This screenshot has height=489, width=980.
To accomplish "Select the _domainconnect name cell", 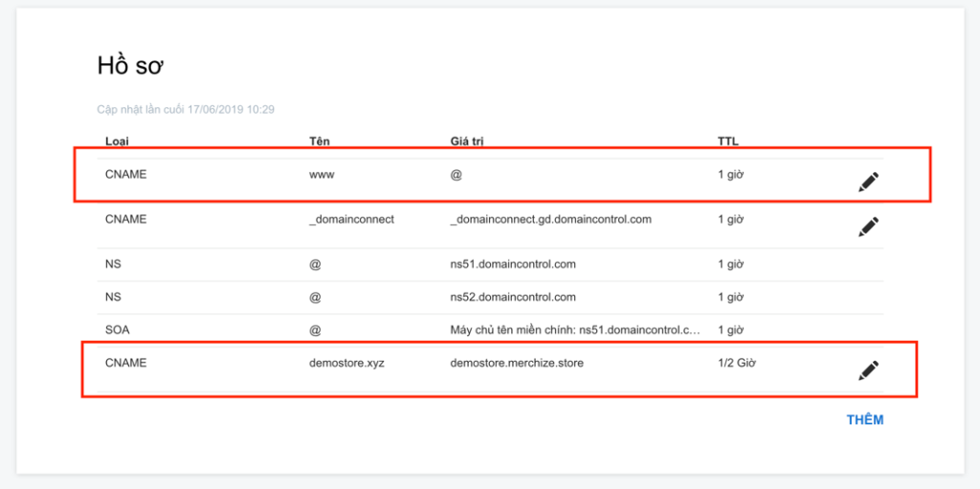I will [351, 219].
